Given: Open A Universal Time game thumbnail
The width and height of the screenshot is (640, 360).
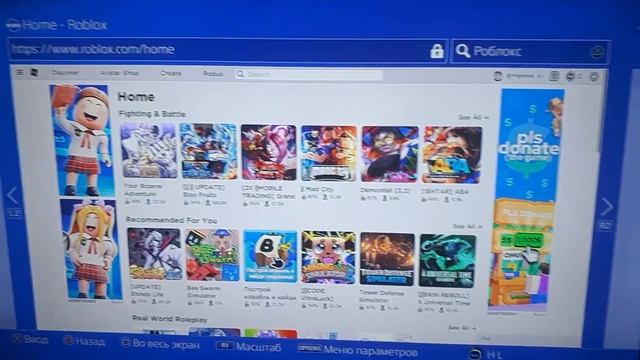Looking at the screenshot, I should 447,261.
